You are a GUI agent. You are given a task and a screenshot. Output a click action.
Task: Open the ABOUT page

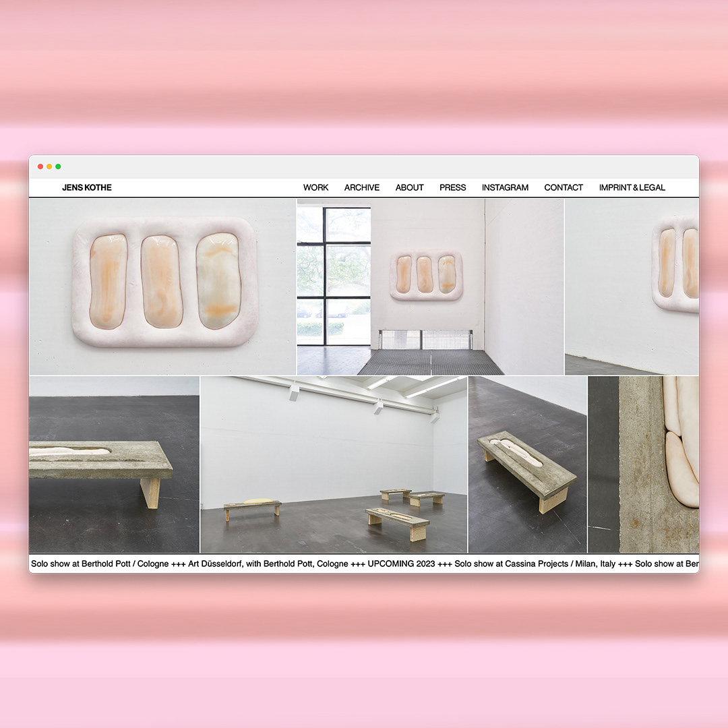pyautogui.click(x=410, y=187)
